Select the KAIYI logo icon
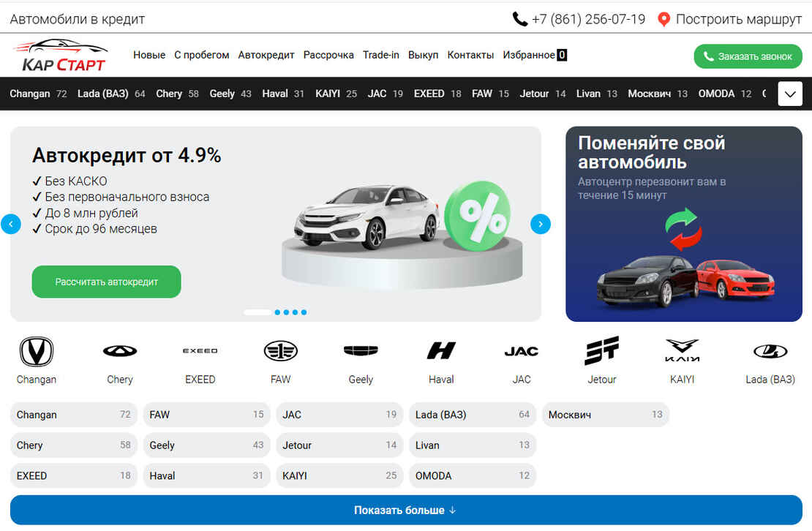The height and width of the screenshot is (531, 812). point(682,352)
